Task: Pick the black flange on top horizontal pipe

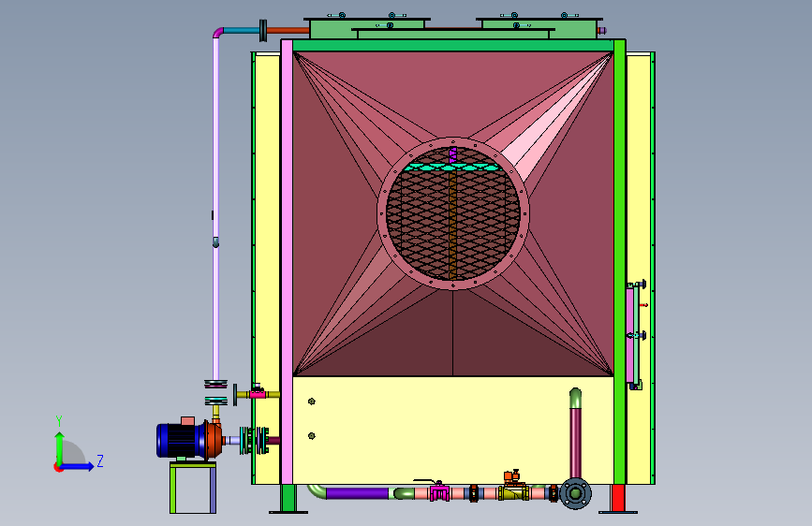Action: [x=263, y=31]
